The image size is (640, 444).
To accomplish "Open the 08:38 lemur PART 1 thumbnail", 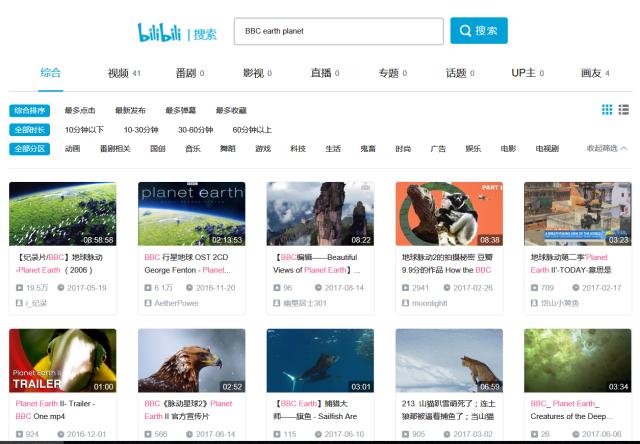I will 449,214.
